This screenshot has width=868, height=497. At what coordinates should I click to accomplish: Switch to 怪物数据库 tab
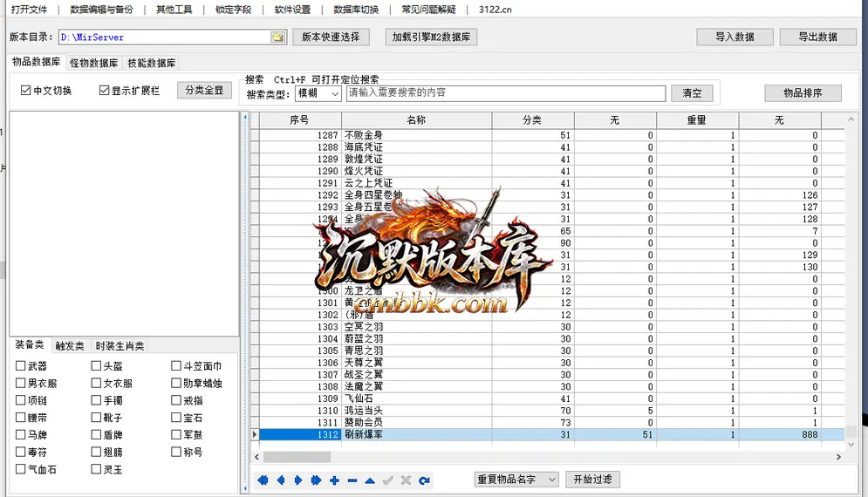coord(94,63)
